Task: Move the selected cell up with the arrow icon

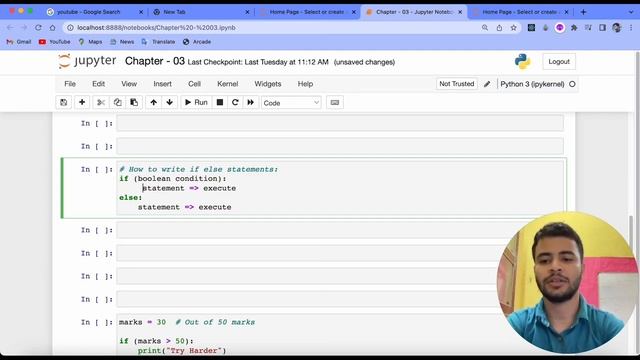Action: pyautogui.click(x=153, y=102)
